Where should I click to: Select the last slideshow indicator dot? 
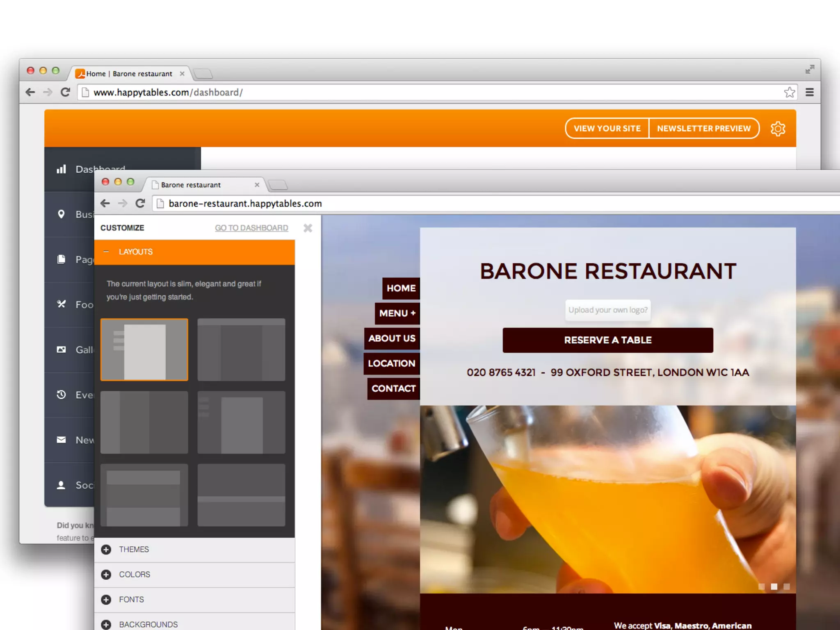tap(786, 587)
